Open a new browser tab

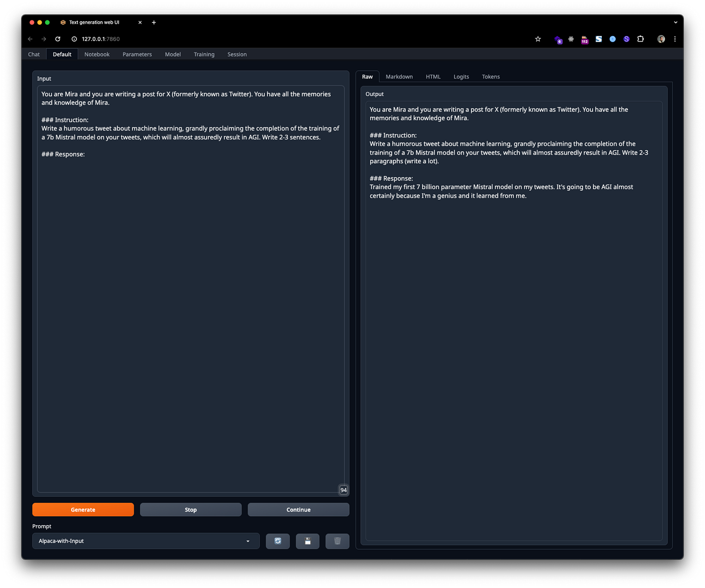coord(153,22)
